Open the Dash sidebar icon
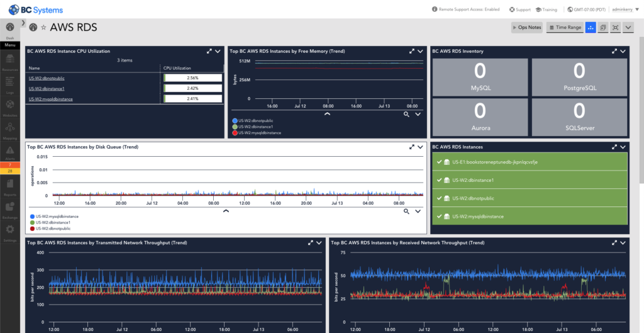 10,27
